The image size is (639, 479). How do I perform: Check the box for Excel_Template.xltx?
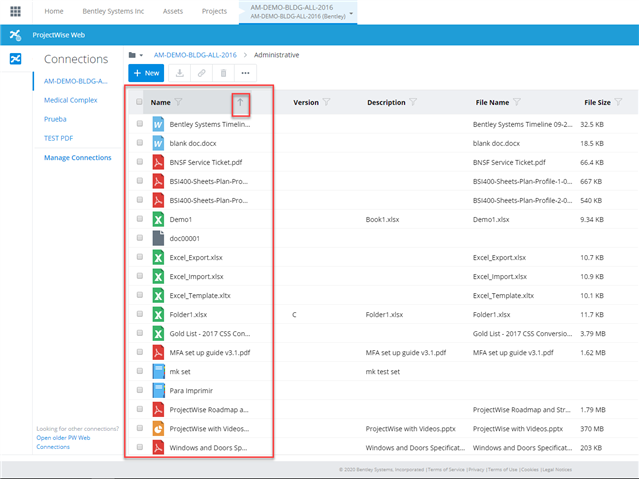(x=140, y=295)
